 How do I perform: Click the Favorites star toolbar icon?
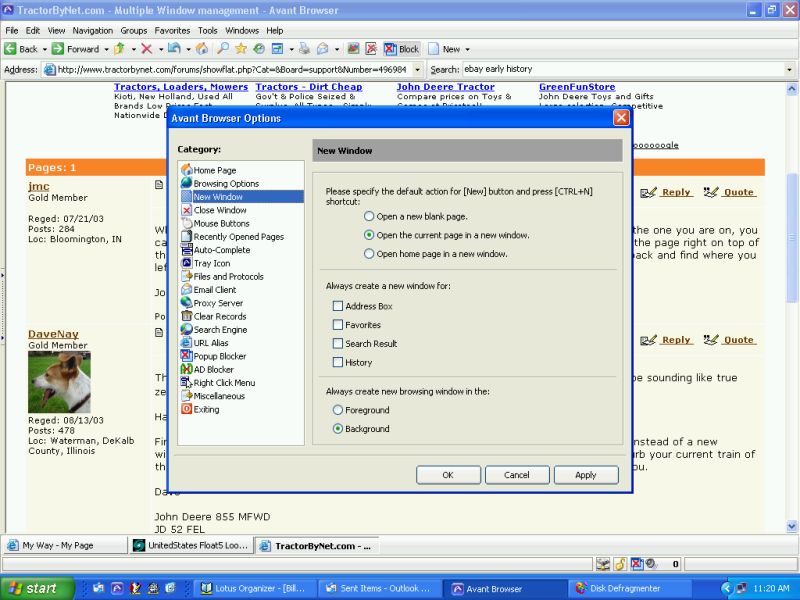[241, 49]
